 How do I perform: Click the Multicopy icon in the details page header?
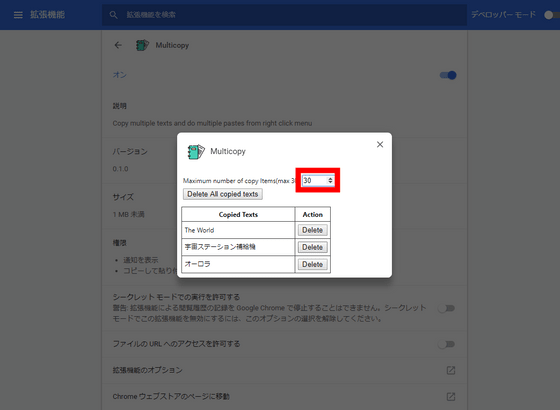(142, 45)
